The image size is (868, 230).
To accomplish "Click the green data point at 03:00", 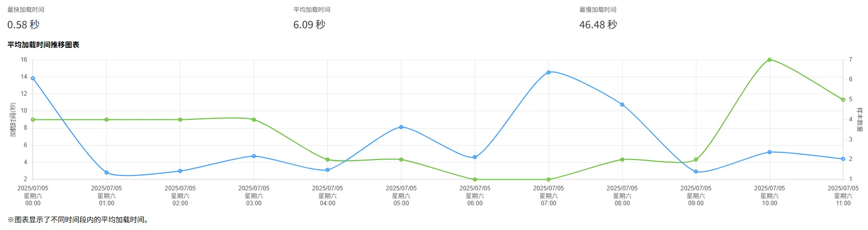I will [x=254, y=119].
